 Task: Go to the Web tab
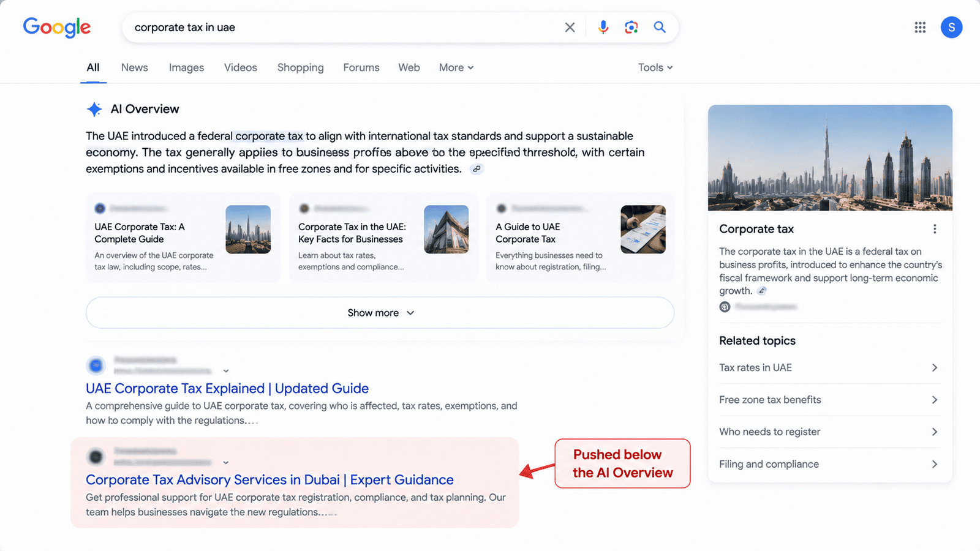pyautogui.click(x=409, y=67)
